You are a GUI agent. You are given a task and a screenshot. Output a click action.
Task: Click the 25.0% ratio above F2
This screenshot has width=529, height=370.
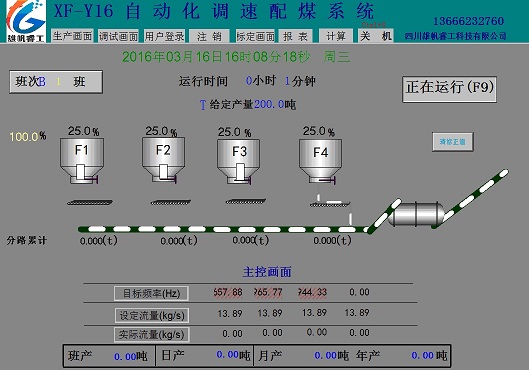pyautogui.click(x=161, y=131)
